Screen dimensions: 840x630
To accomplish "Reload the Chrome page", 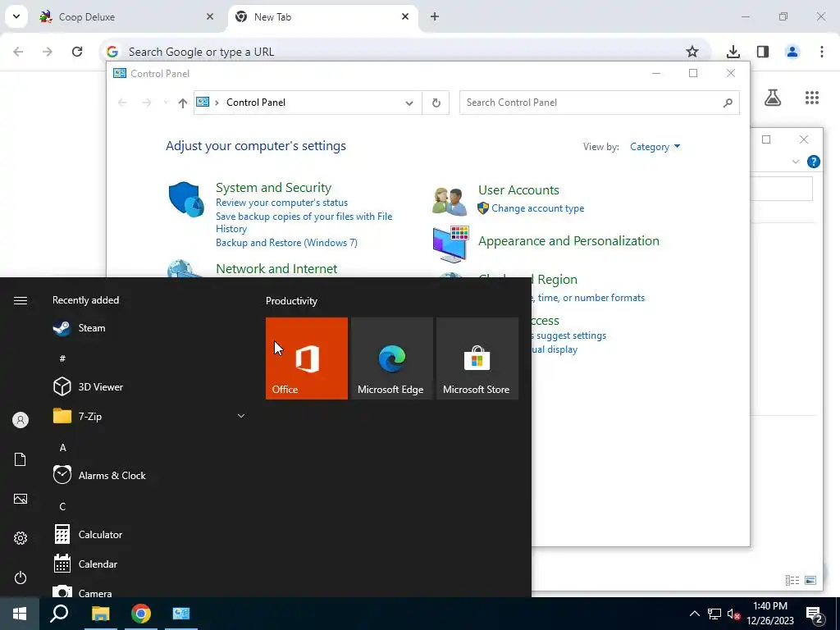I will tap(77, 52).
